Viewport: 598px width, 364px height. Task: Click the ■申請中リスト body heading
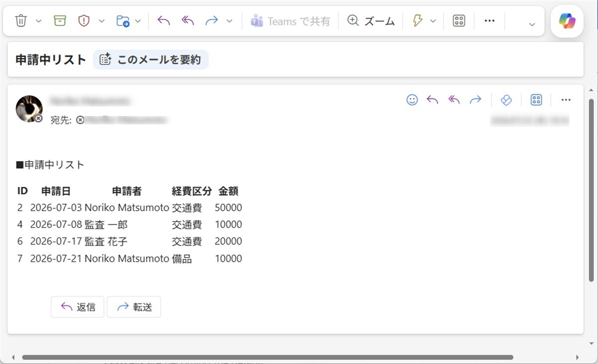(50, 165)
